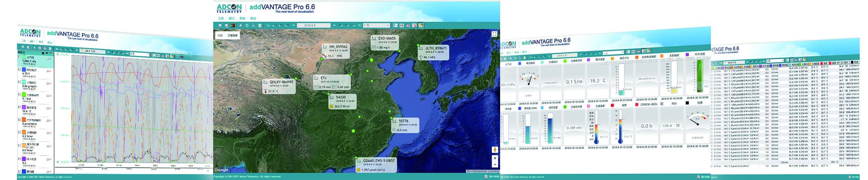This screenshot has width=868, height=180.
Task: Jump to first record arrow in map window toolbar
Action: click(x=269, y=25)
